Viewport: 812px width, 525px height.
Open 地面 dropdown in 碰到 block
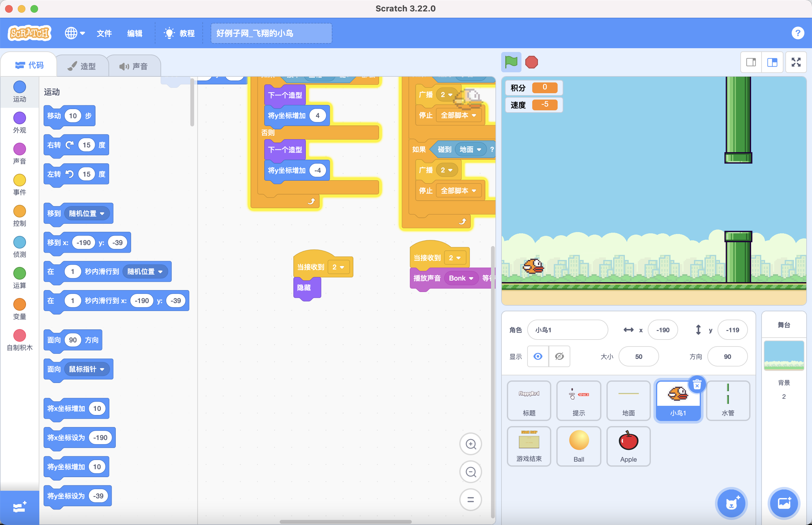pos(470,149)
